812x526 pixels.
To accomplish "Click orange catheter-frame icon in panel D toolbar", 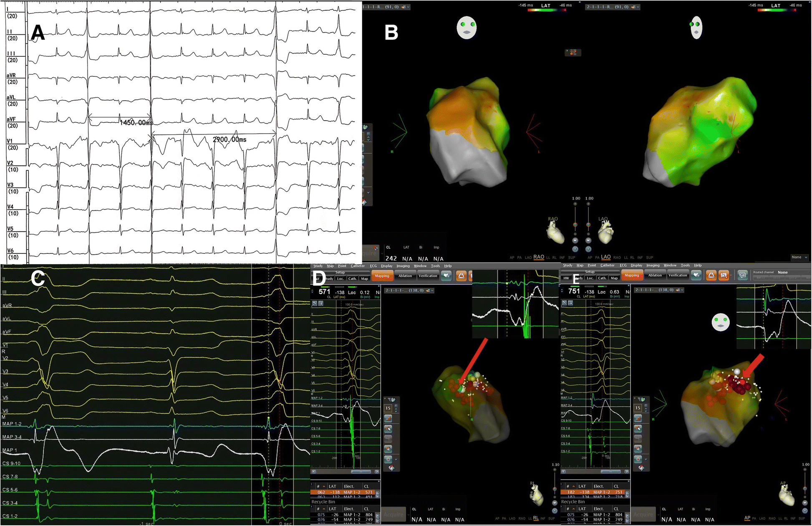I will tap(461, 276).
